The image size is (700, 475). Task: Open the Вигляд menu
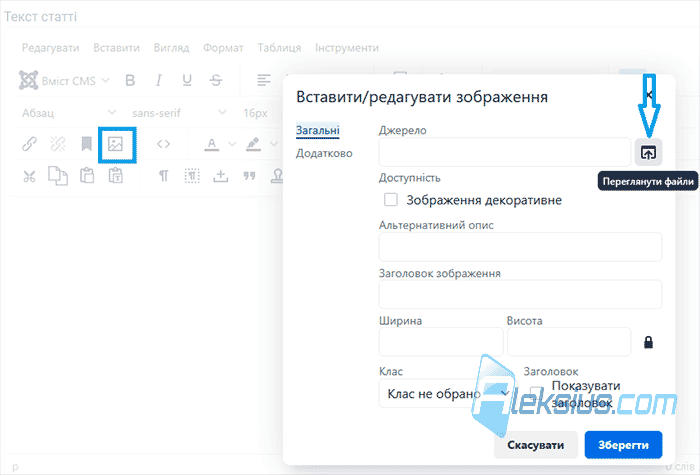(171, 48)
